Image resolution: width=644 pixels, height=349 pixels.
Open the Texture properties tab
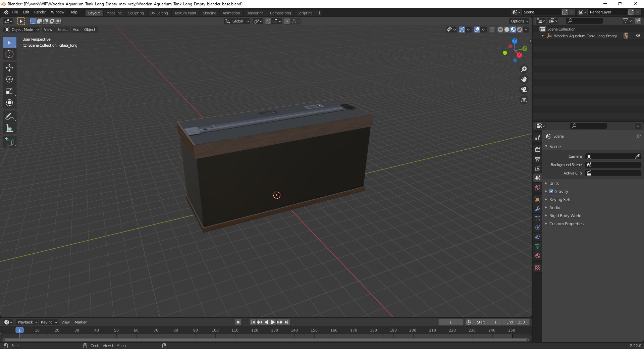click(x=538, y=268)
